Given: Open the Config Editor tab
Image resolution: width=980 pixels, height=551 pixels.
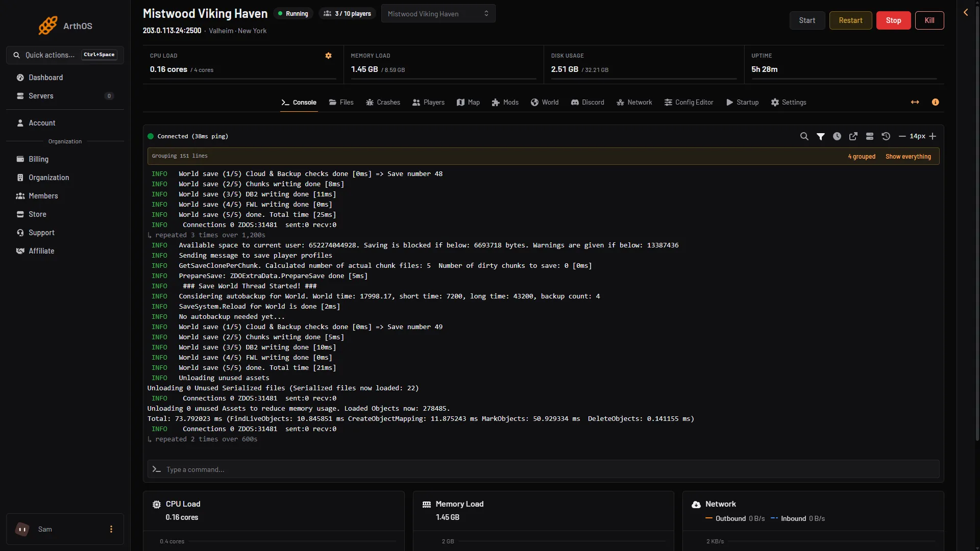Looking at the screenshot, I should coord(689,103).
